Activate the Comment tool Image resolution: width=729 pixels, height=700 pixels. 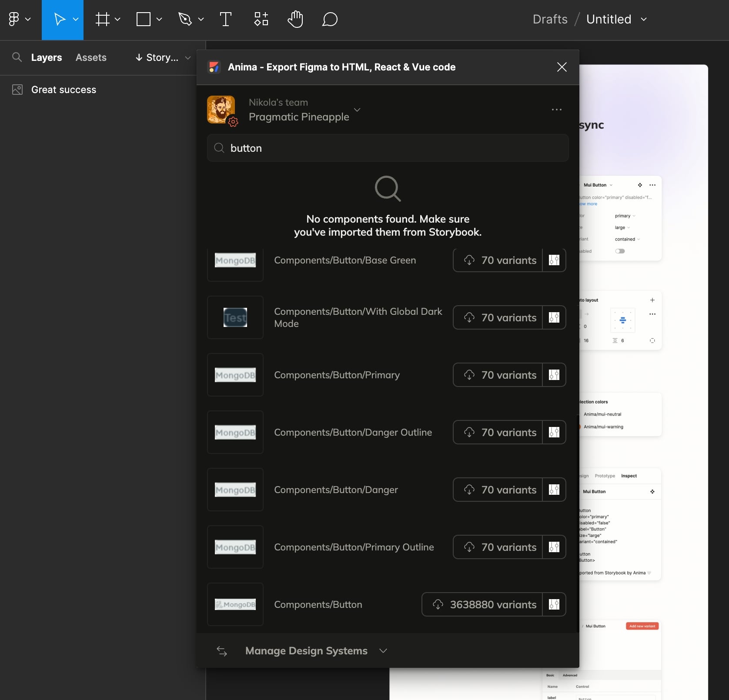330,20
